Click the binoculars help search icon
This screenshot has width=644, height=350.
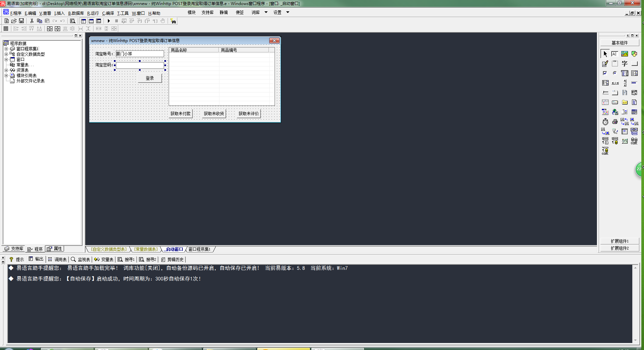click(173, 21)
